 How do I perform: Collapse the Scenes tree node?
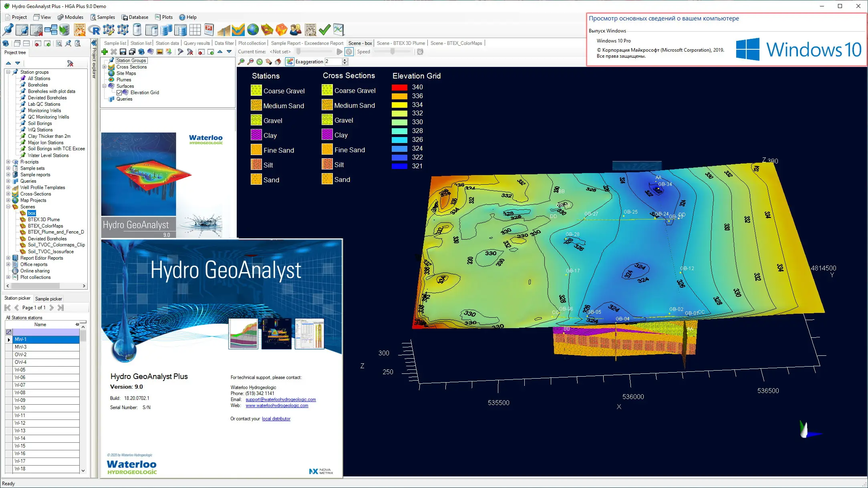coord(8,207)
